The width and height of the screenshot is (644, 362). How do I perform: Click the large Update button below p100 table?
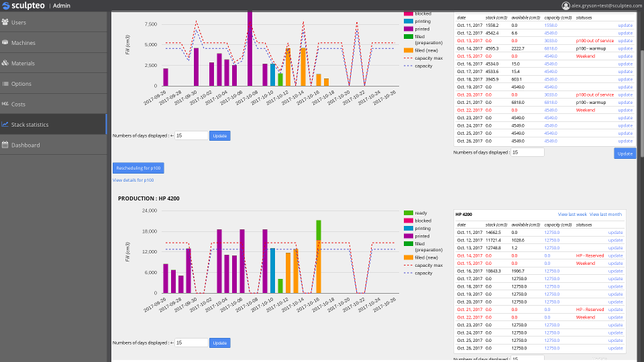point(625,154)
